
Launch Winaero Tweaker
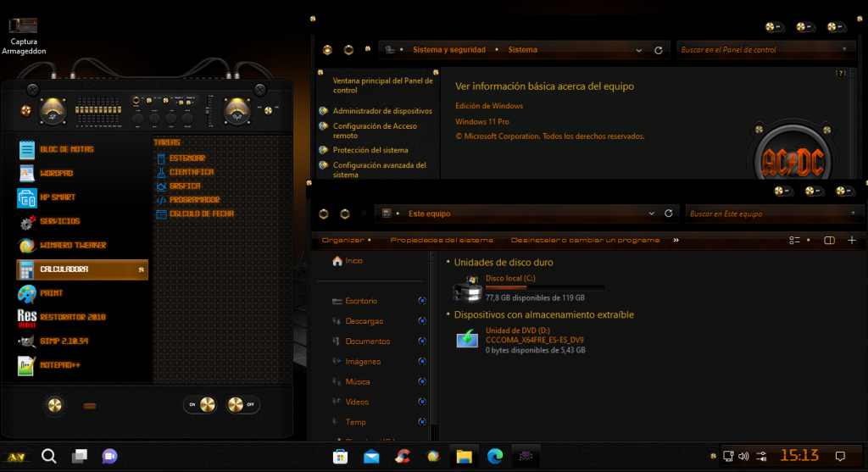tap(82, 245)
